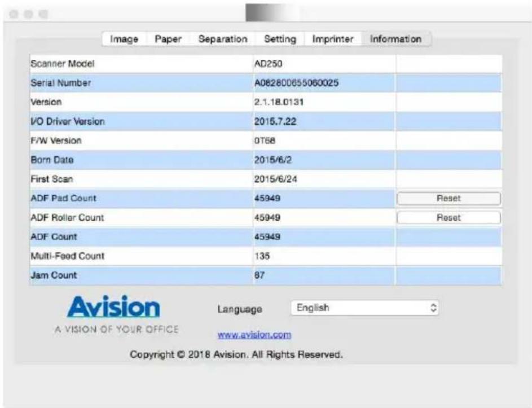This screenshot has height=408, width=532.
Task: Go to the Setting tab
Action: click(x=280, y=39)
